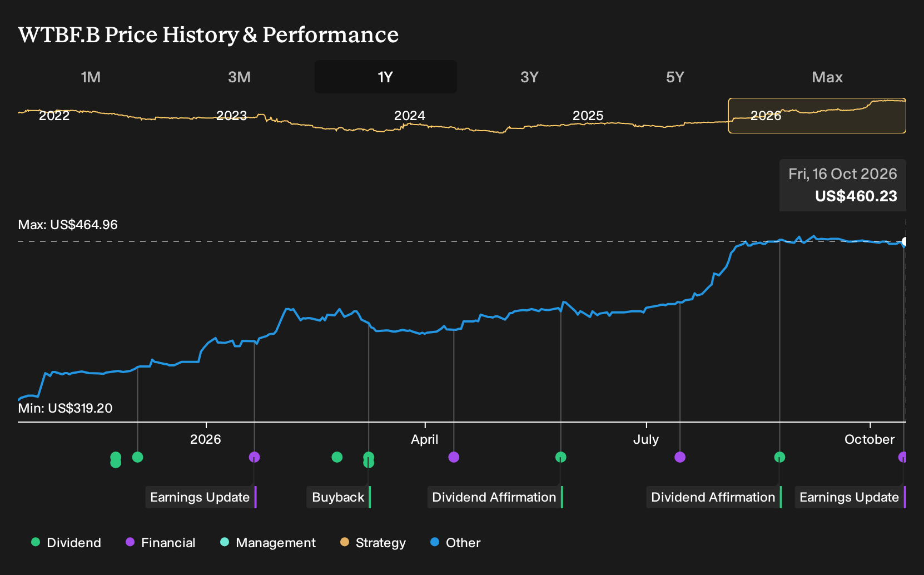
Task: Toggle the Other legend filter
Action: click(x=455, y=543)
